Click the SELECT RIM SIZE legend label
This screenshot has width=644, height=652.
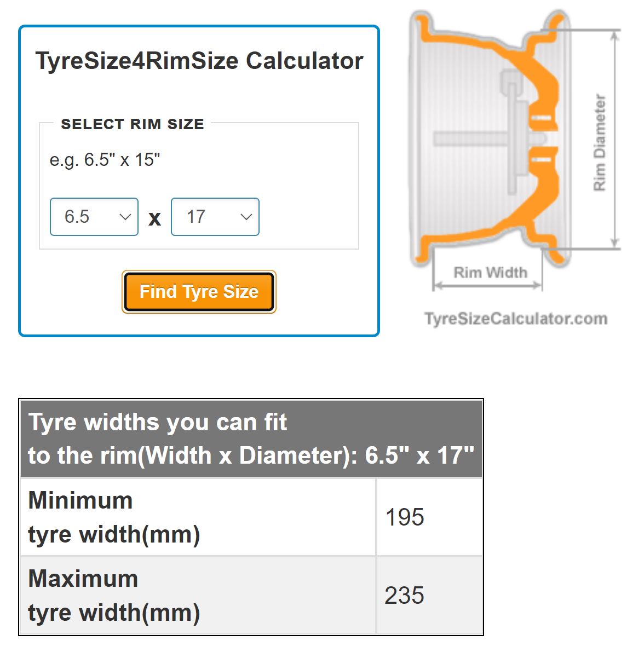click(133, 124)
